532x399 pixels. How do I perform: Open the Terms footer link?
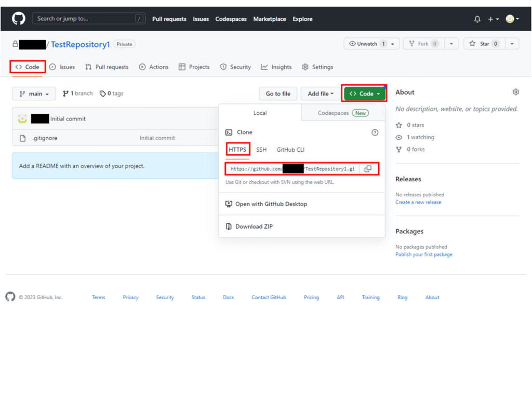coord(98,297)
